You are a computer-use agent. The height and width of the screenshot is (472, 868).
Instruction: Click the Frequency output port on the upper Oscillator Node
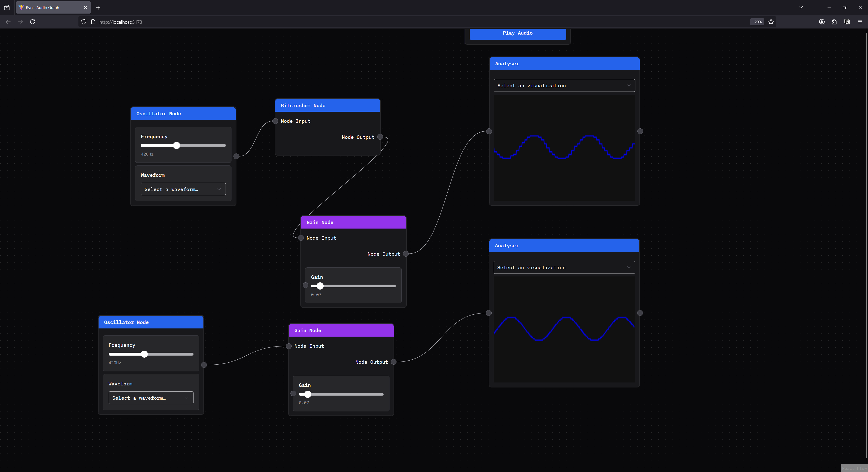click(x=236, y=156)
